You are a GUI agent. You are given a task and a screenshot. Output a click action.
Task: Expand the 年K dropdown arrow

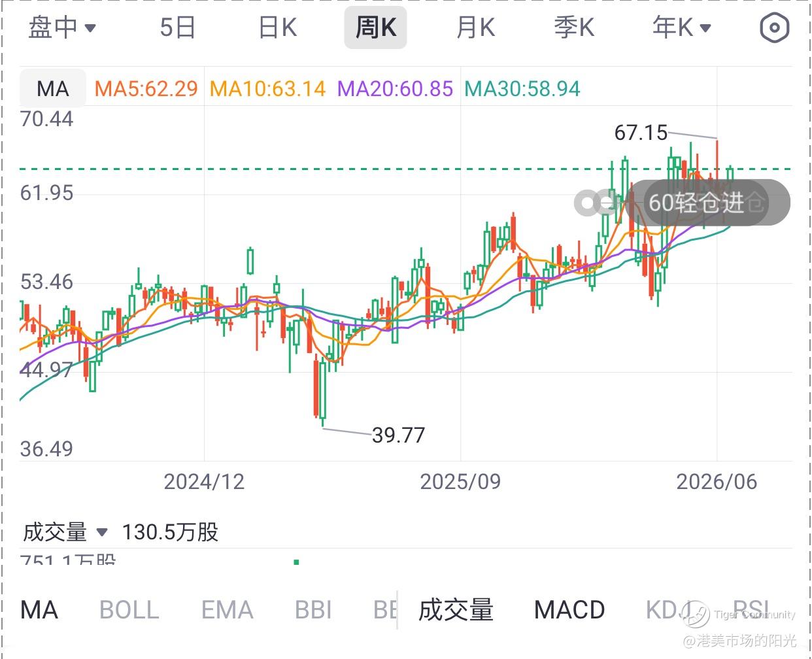click(x=705, y=28)
